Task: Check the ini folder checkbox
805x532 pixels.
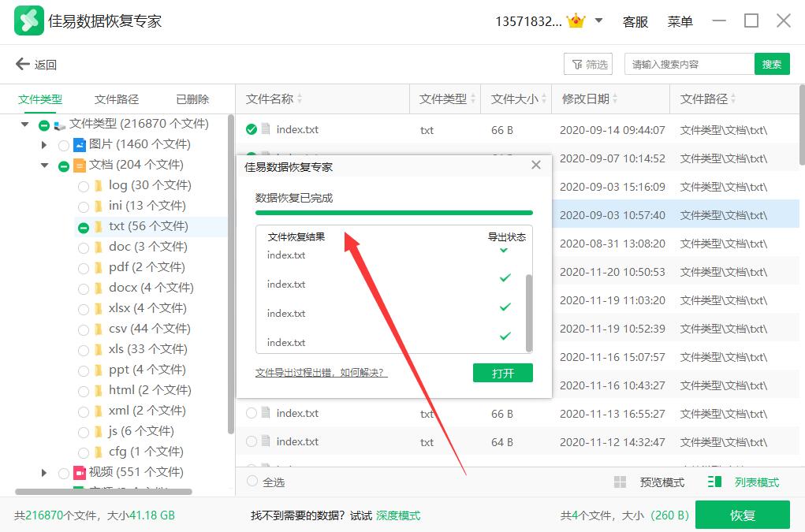Action: pyautogui.click(x=83, y=207)
